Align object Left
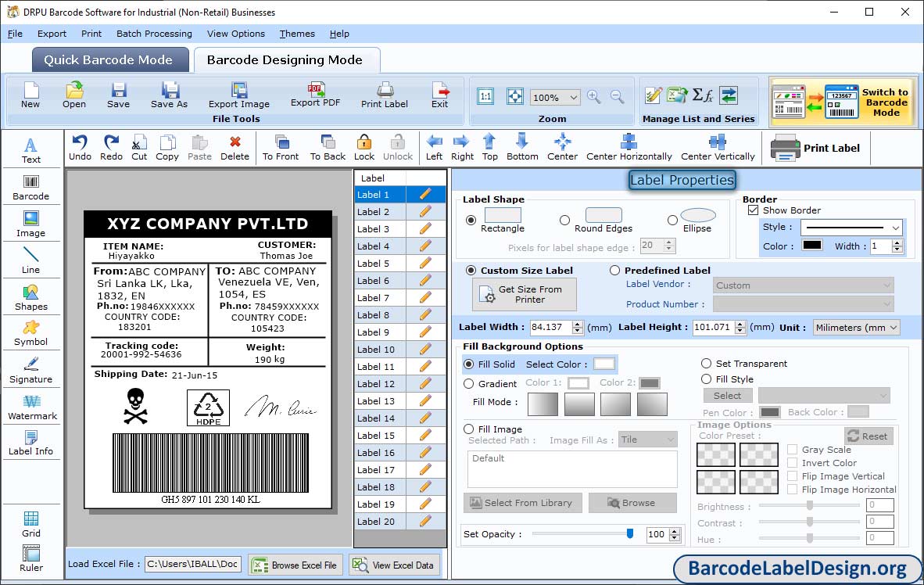This screenshot has height=585, width=924. click(435, 148)
